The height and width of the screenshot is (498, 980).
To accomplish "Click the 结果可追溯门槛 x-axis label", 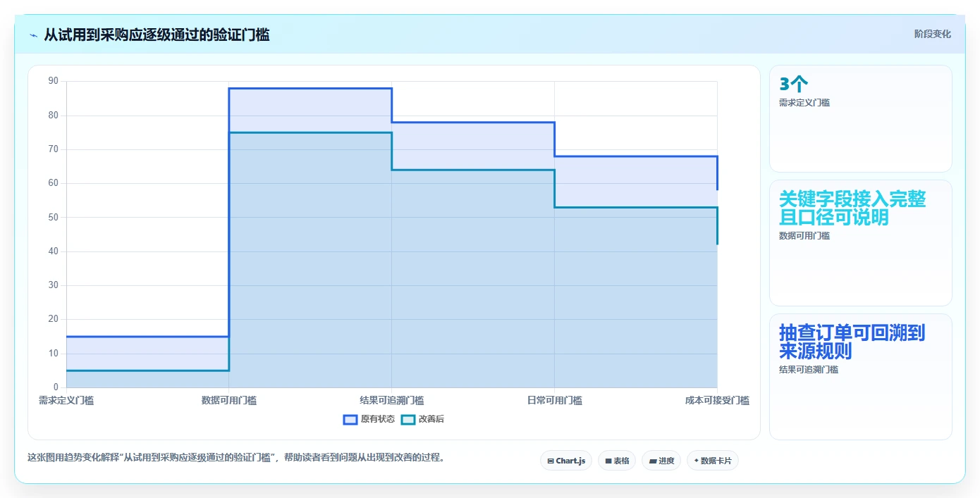I will tap(392, 400).
